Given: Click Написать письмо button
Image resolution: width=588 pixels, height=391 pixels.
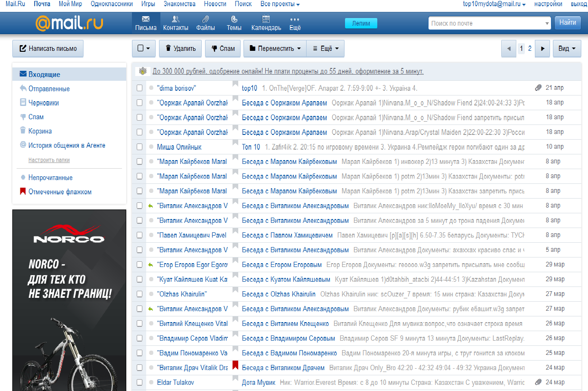Looking at the screenshot, I should (48, 48).
